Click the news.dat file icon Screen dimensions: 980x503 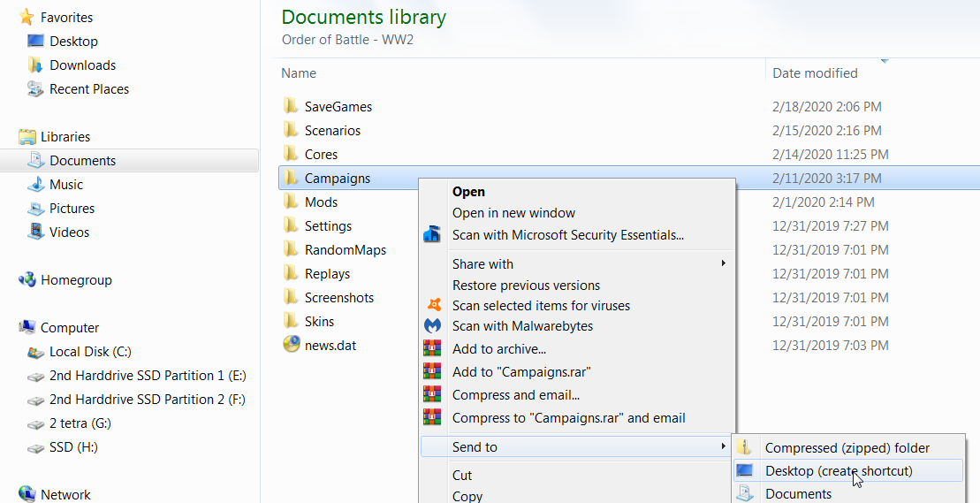292,344
